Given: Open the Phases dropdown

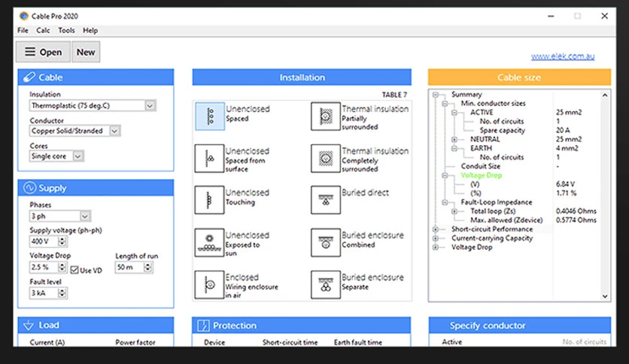Looking at the screenshot, I should (84, 217).
